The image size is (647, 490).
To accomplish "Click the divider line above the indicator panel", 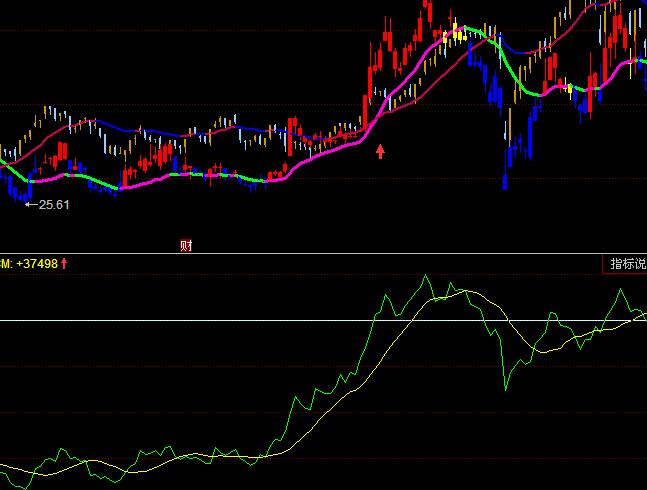I will click(x=300, y=253).
